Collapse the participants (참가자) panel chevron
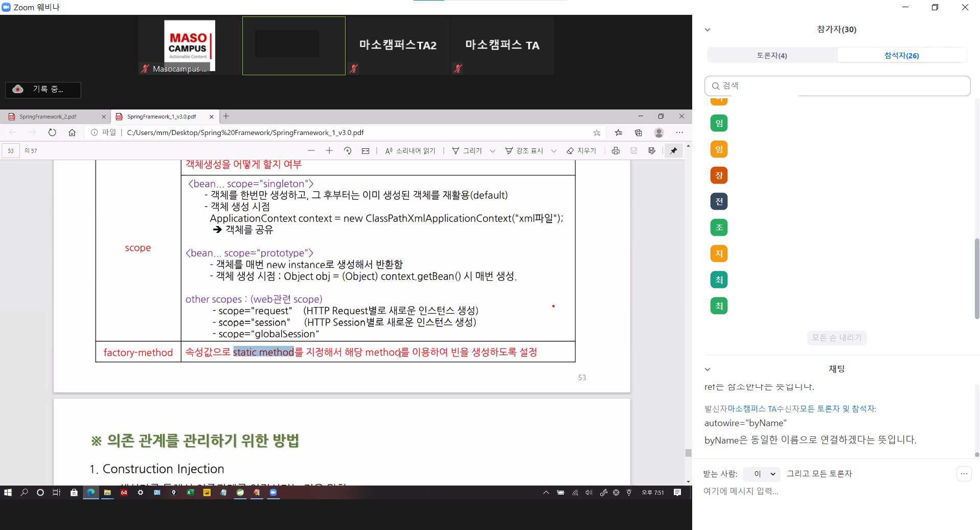This screenshot has width=980, height=530. (708, 30)
